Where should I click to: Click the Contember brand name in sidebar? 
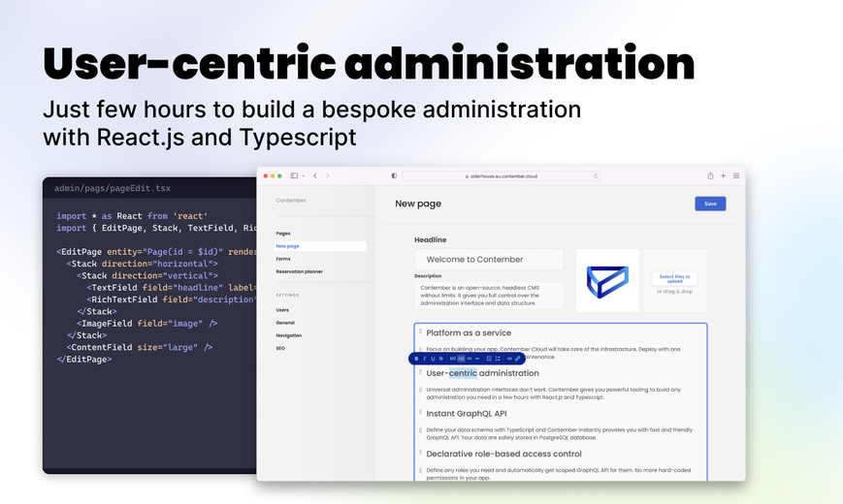[x=291, y=201]
